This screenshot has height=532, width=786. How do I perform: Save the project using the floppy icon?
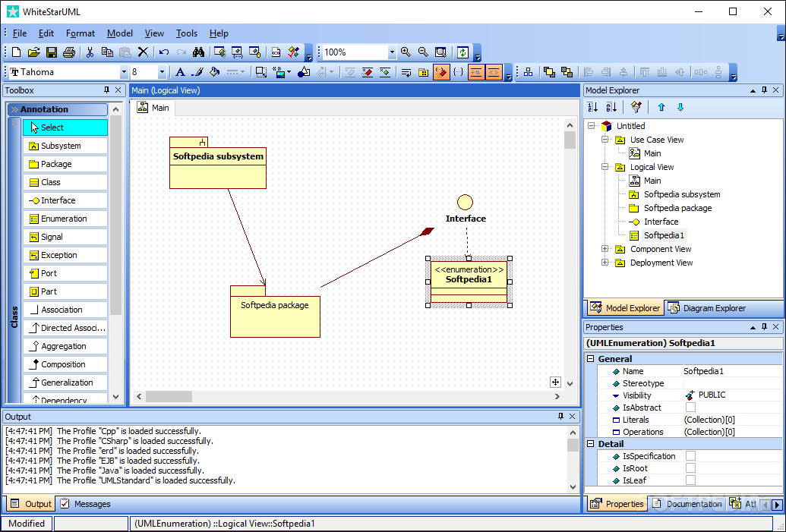pos(51,52)
